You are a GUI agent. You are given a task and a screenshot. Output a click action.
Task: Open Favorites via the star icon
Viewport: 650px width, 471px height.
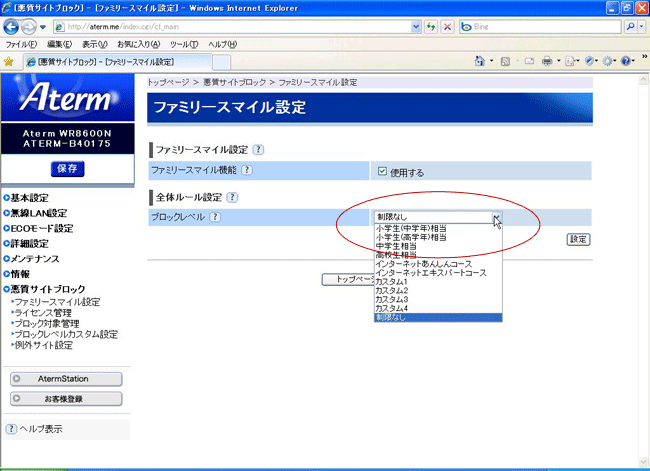coord(9,61)
